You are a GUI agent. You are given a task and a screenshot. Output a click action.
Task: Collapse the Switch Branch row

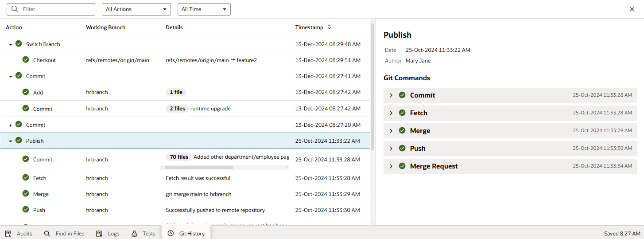point(11,44)
